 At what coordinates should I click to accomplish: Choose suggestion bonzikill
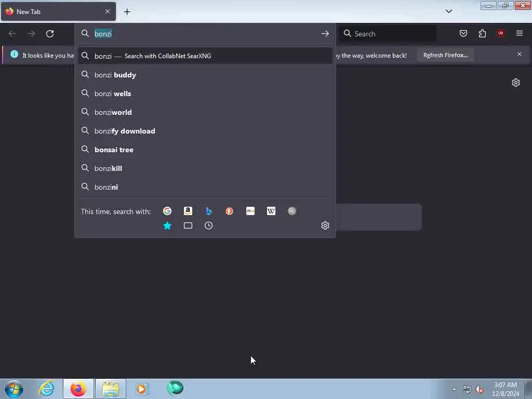[205, 168]
